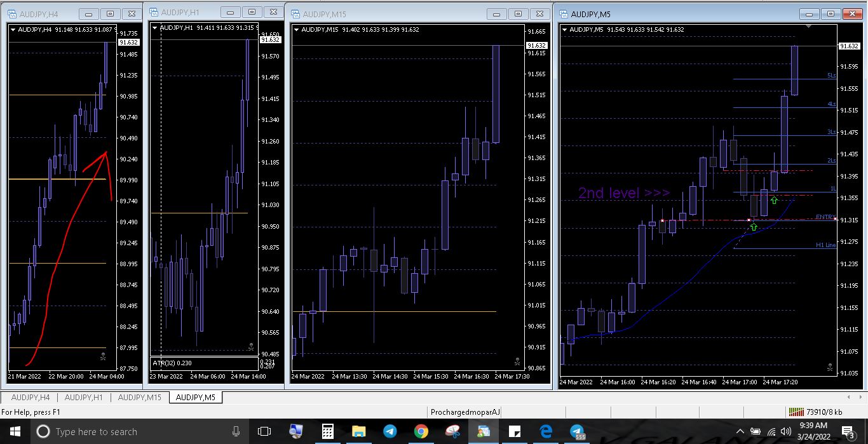Maximize the AUDJPY,M15 chart window
Image resolution: width=868 pixels, height=444 pixels.
click(519, 13)
